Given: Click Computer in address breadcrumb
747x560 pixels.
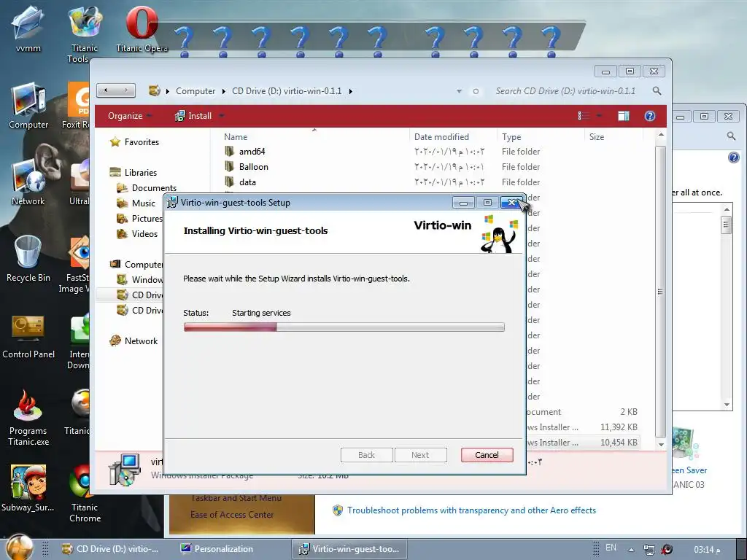Looking at the screenshot, I should click(196, 91).
